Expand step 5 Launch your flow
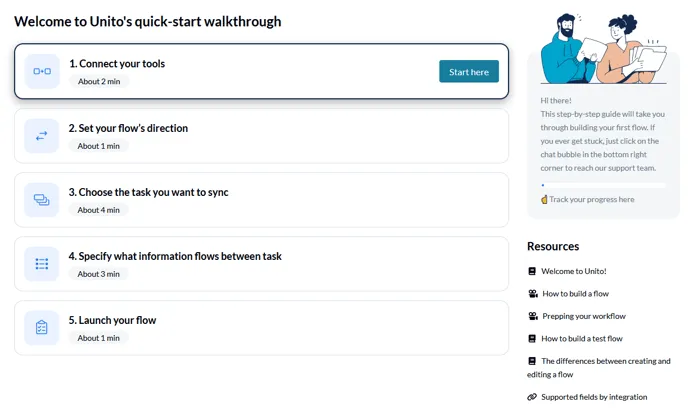Image resolution: width=688 pixels, height=416 pixels. (260, 328)
